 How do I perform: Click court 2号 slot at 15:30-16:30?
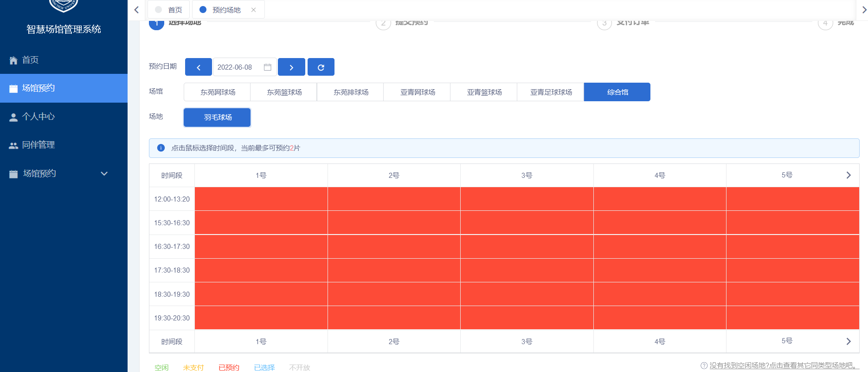click(x=394, y=222)
